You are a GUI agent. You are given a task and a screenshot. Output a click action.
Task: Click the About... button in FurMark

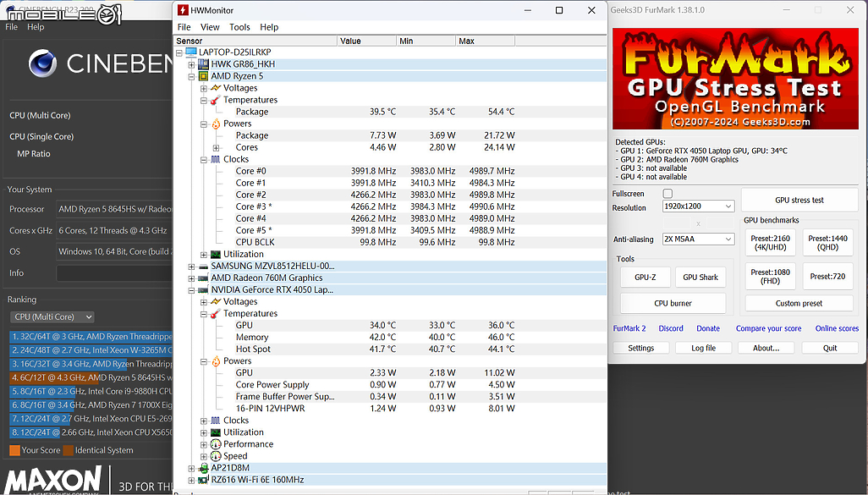tap(766, 348)
